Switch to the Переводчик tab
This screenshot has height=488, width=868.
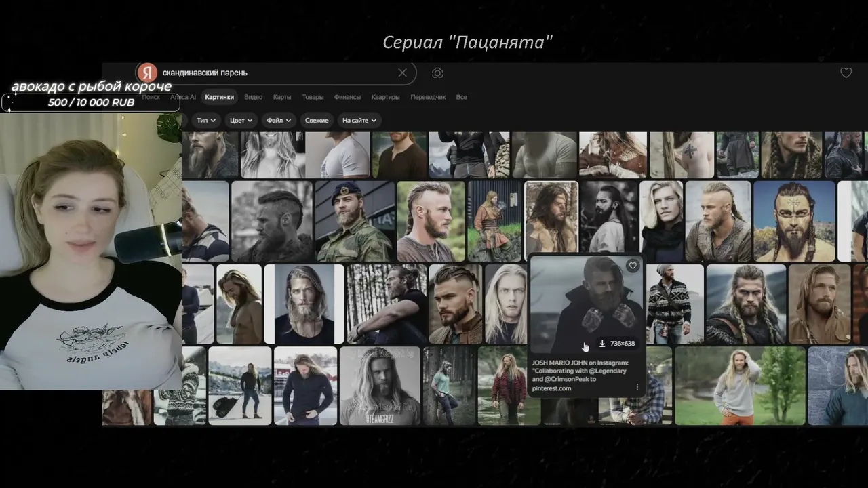click(x=428, y=97)
